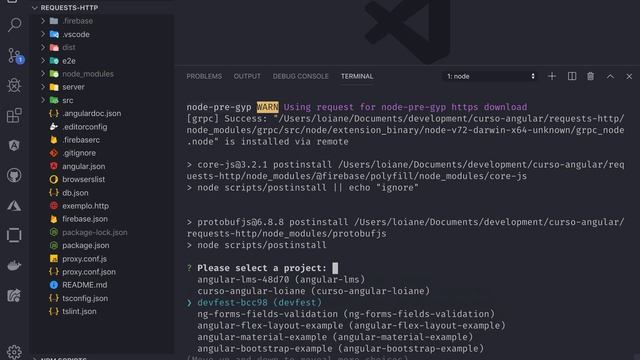This screenshot has height=360, width=640.
Task: Collapse the REQUESTS-HTTP explorer section
Action: [x=65, y=8]
